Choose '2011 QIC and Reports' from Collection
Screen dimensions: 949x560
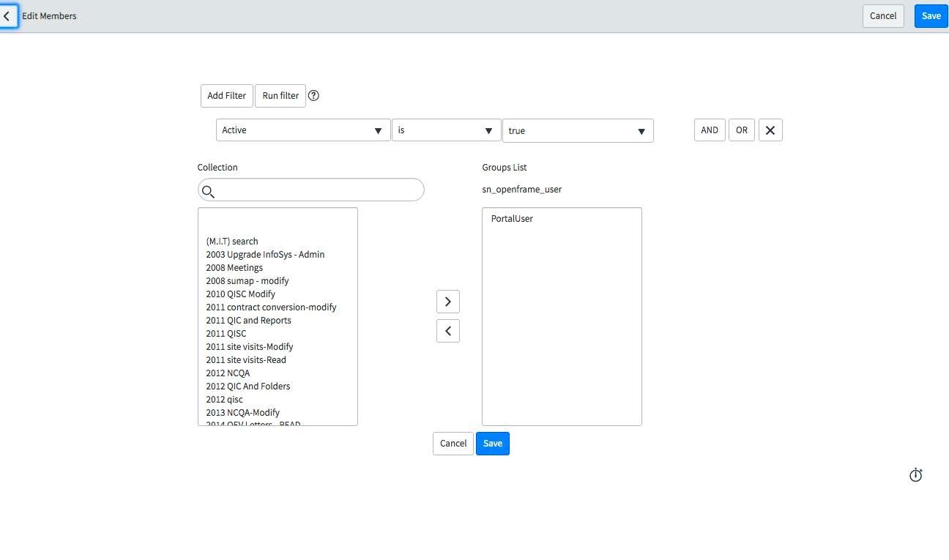click(x=248, y=321)
